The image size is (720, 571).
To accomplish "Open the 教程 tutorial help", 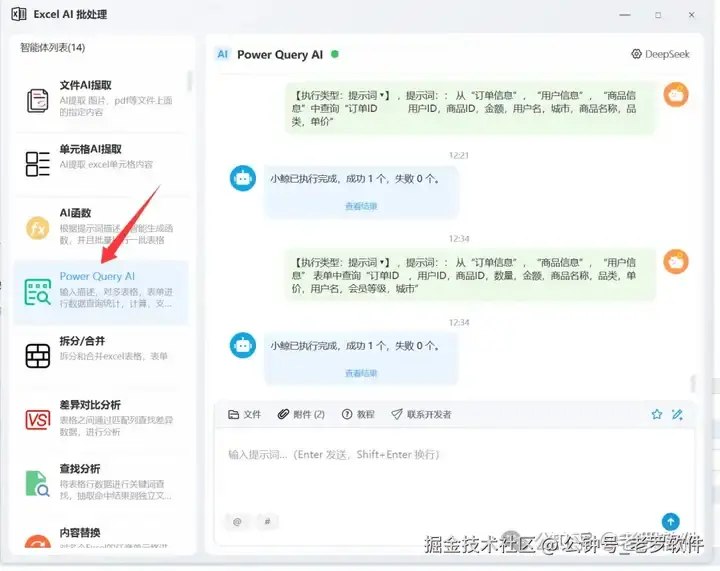I will (358, 414).
